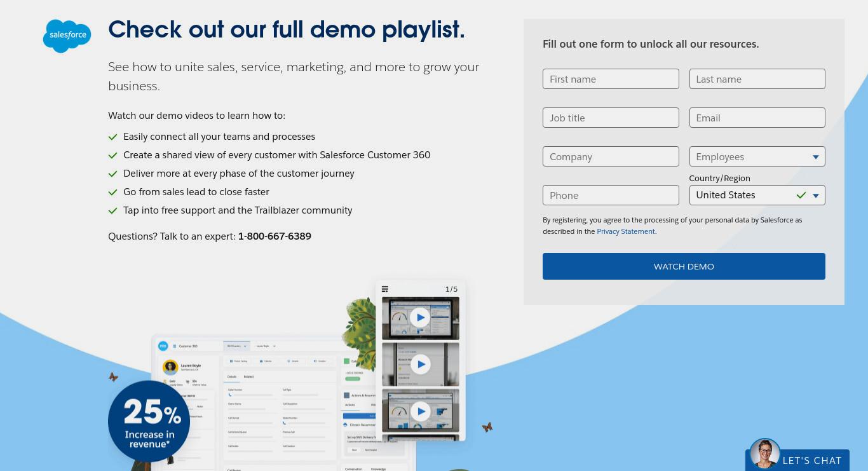Focus the Email input
Viewport: 868px width, 471px height.
(757, 118)
